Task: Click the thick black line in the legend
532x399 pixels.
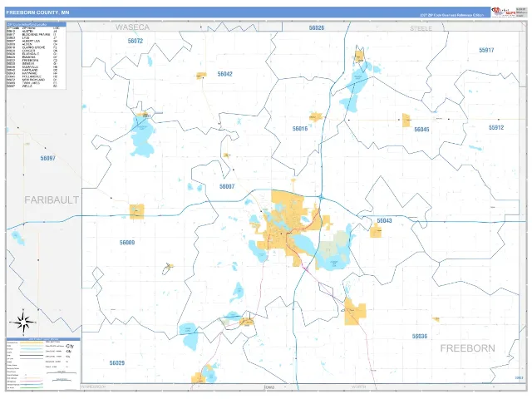Action: [x=32, y=355]
